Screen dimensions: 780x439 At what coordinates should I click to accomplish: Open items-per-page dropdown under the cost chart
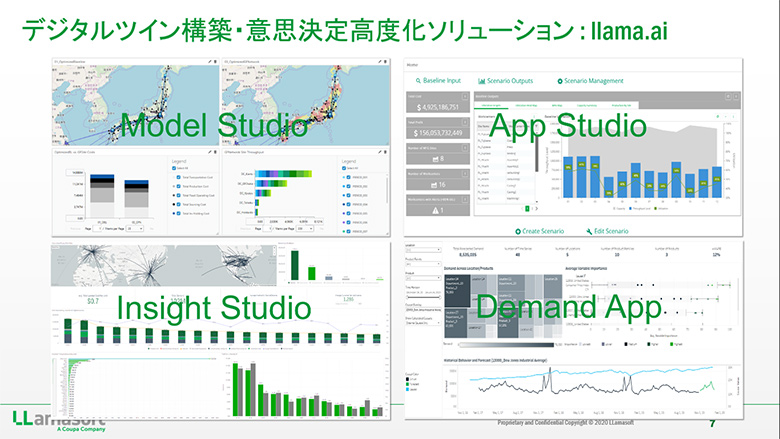[135, 229]
